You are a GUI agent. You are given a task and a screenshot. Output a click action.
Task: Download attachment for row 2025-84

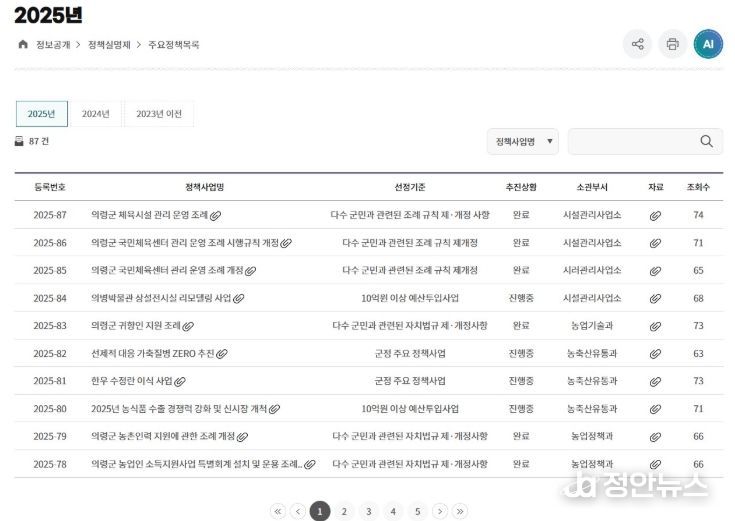click(655, 298)
